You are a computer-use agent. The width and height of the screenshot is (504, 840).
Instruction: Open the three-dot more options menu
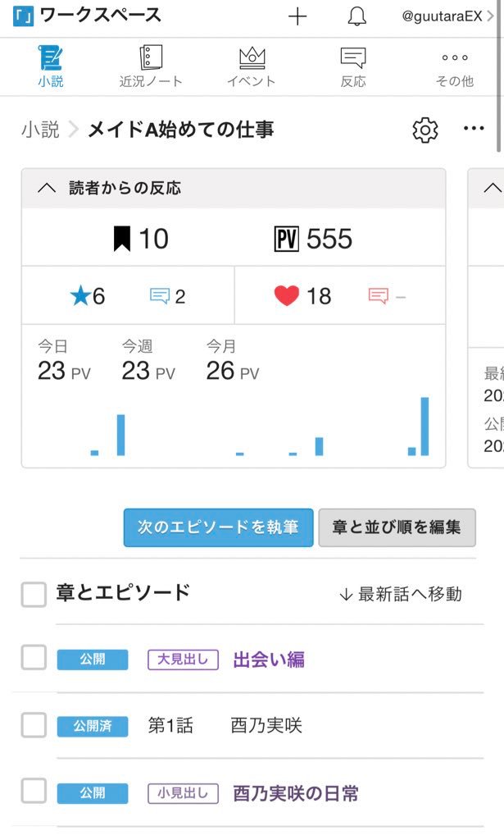click(x=474, y=129)
